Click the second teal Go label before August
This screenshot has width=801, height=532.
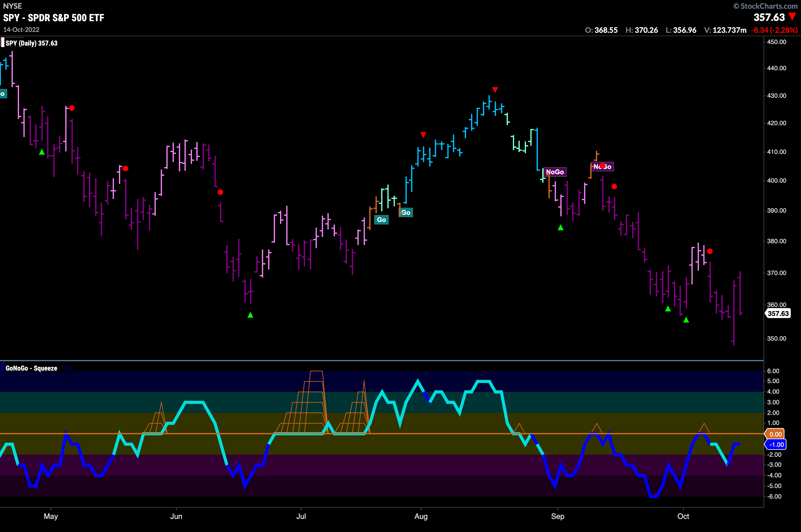(x=406, y=213)
